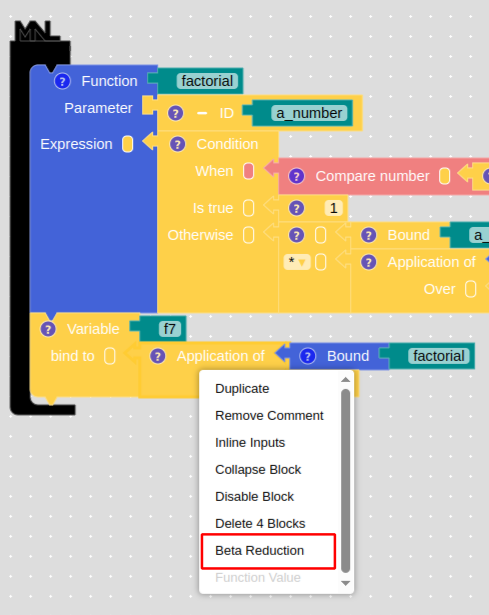Image resolution: width=489 pixels, height=615 pixels.
Task: Click help icon on Parameter ID block
Action: 175,113
